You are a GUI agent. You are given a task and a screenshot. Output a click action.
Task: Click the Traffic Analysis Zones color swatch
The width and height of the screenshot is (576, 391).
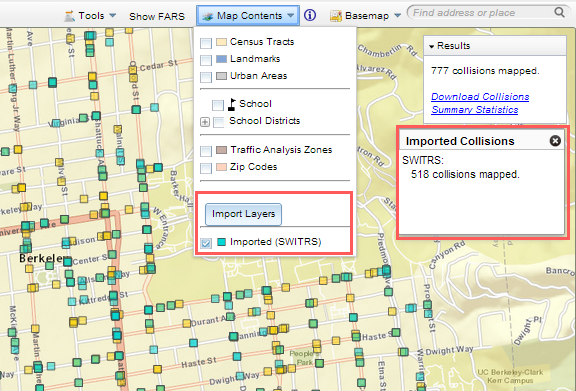click(221, 150)
